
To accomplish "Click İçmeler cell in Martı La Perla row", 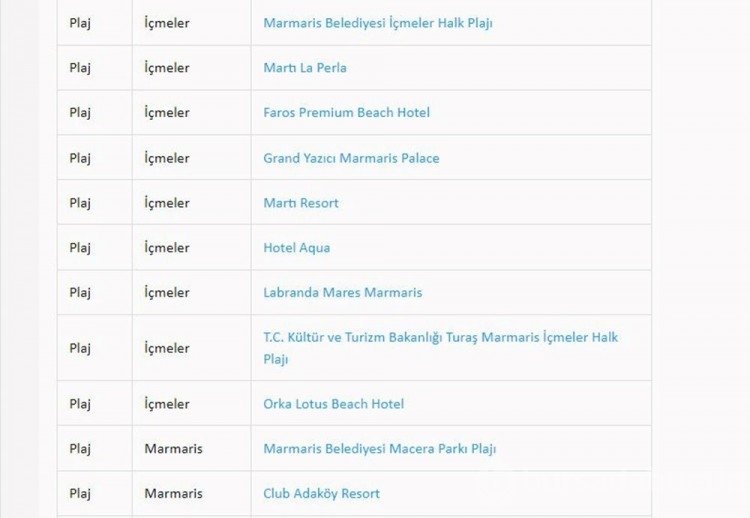I will [191, 68].
